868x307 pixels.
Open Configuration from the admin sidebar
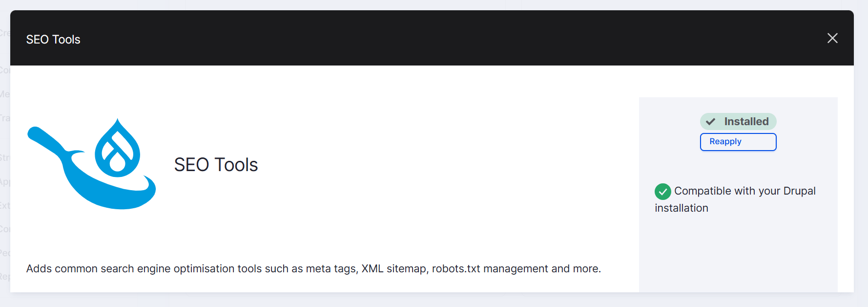(x=5, y=228)
